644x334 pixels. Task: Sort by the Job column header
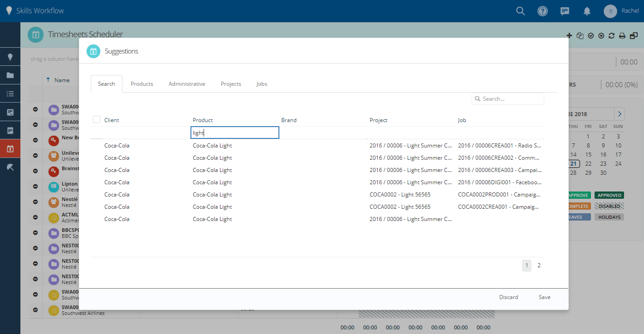point(462,120)
